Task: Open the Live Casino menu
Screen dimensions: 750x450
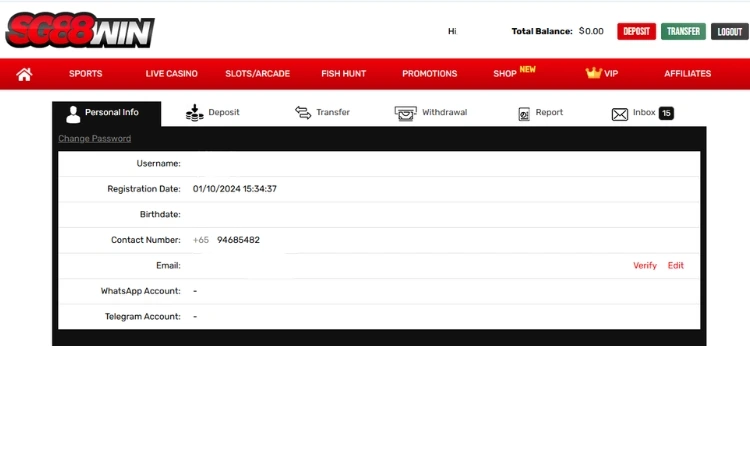Action: point(171,74)
